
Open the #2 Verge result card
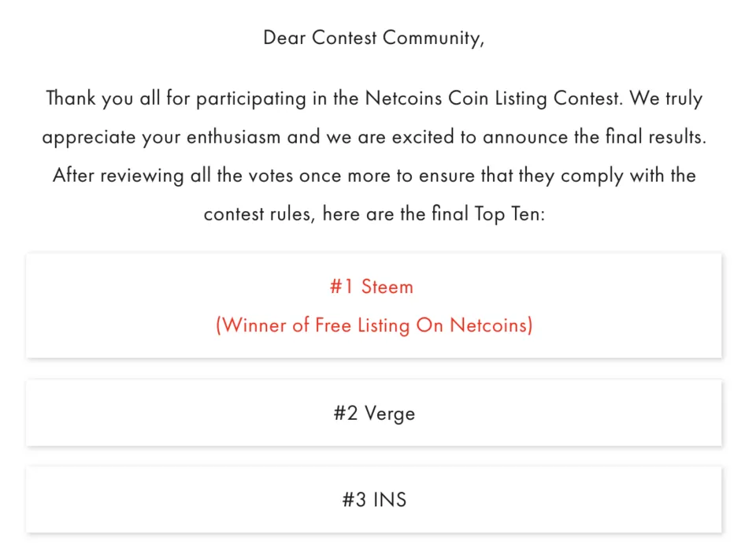click(374, 413)
